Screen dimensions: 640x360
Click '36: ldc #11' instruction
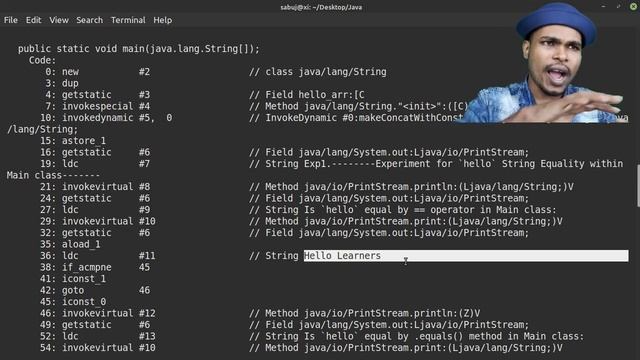click(x=98, y=256)
